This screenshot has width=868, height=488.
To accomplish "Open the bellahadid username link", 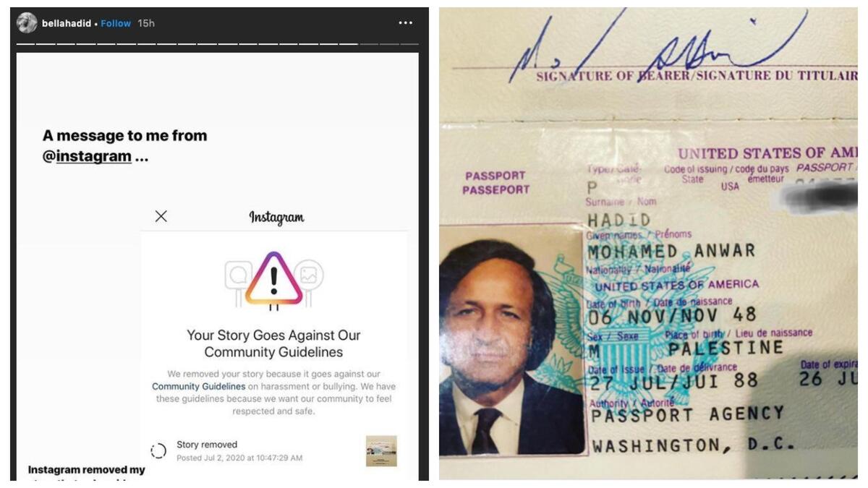I will [67, 23].
